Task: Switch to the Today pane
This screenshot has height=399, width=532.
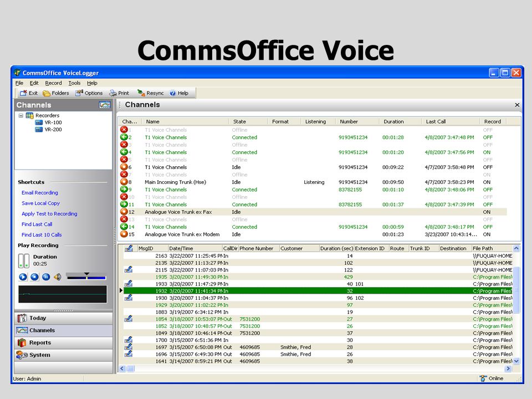Action: (x=63, y=318)
